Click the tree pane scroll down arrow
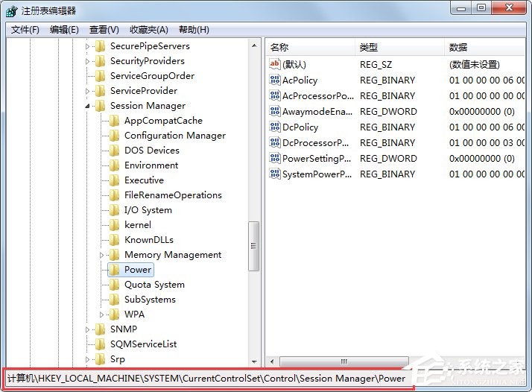This screenshot has height=392, width=532. pyautogui.click(x=254, y=361)
